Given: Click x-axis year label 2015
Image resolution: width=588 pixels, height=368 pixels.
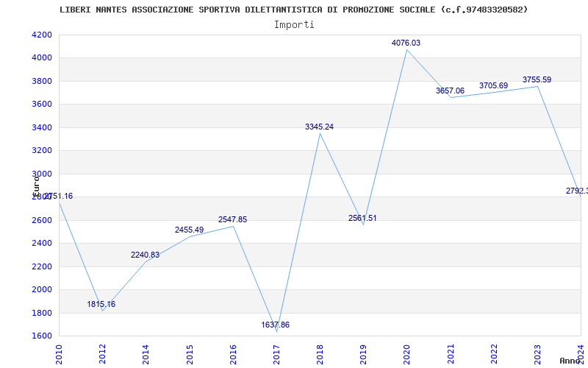Looking at the screenshot, I should tap(190, 354).
